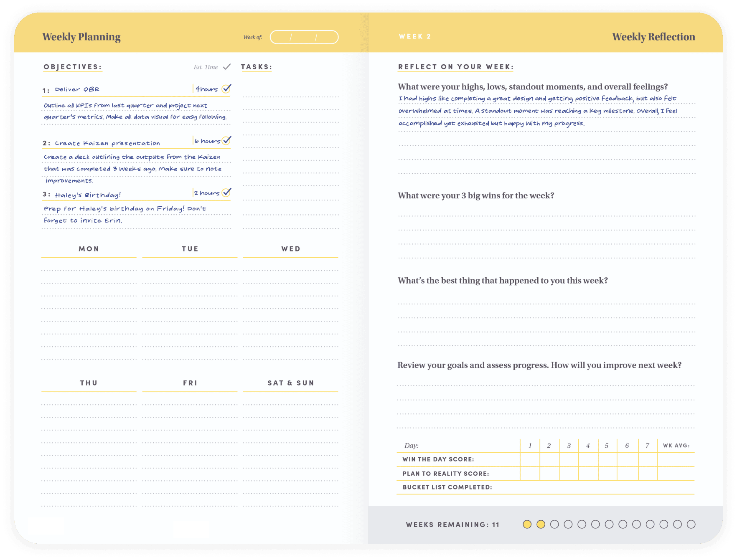Click the MON day column header

pyautogui.click(x=89, y=249)
